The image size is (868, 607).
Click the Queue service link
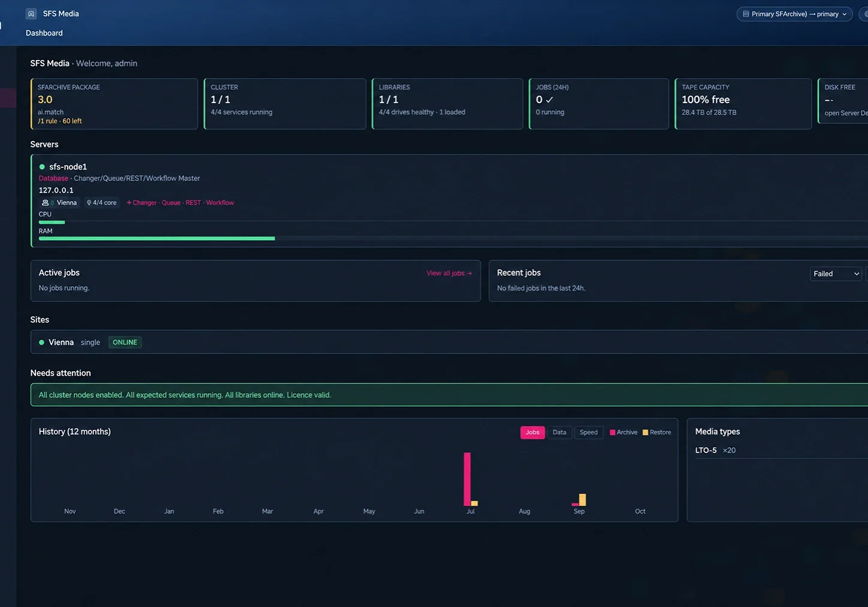171,203
